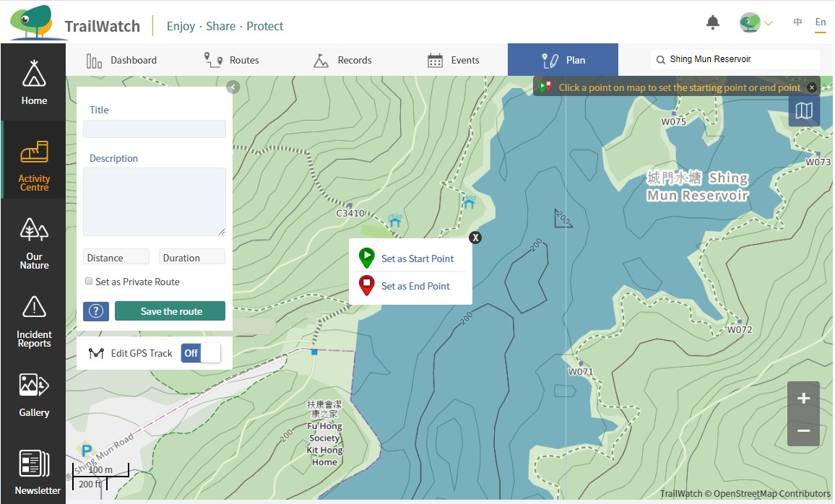The width and height of the screenshot is (835, 504).
Task: Choose Set as Start Point
Action: pyautogui.click(x=417, y=258)
